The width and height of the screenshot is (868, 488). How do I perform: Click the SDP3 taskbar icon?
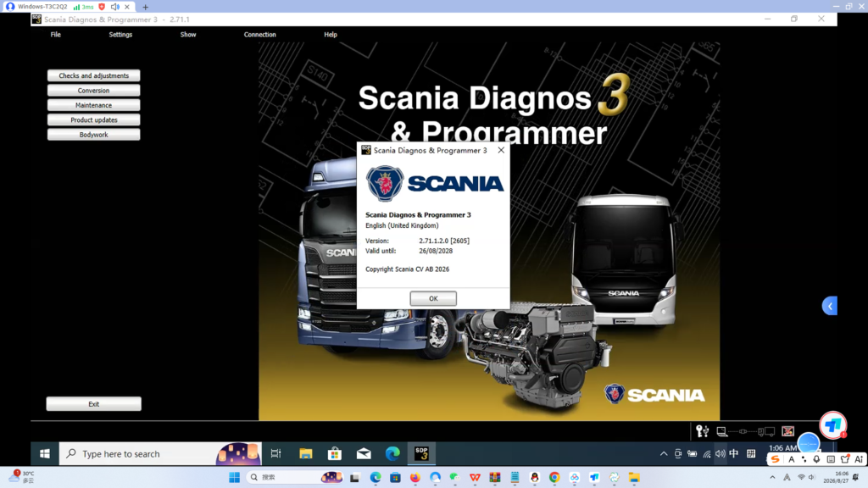tap(421, 454)
